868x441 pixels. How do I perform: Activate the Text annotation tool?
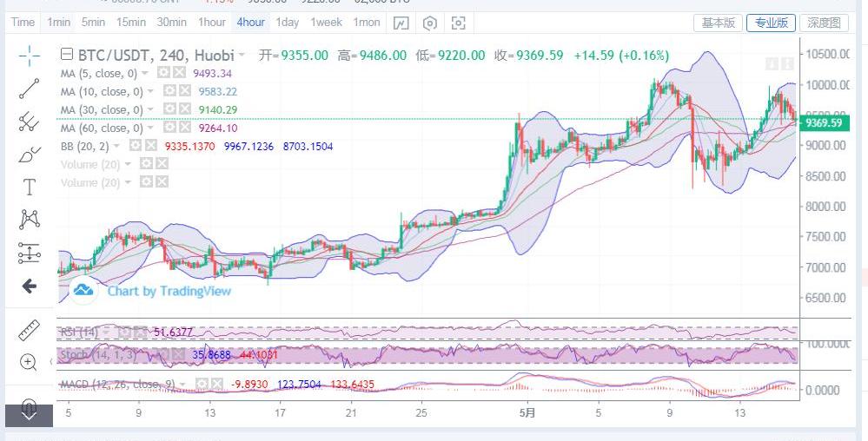point(29,187)
